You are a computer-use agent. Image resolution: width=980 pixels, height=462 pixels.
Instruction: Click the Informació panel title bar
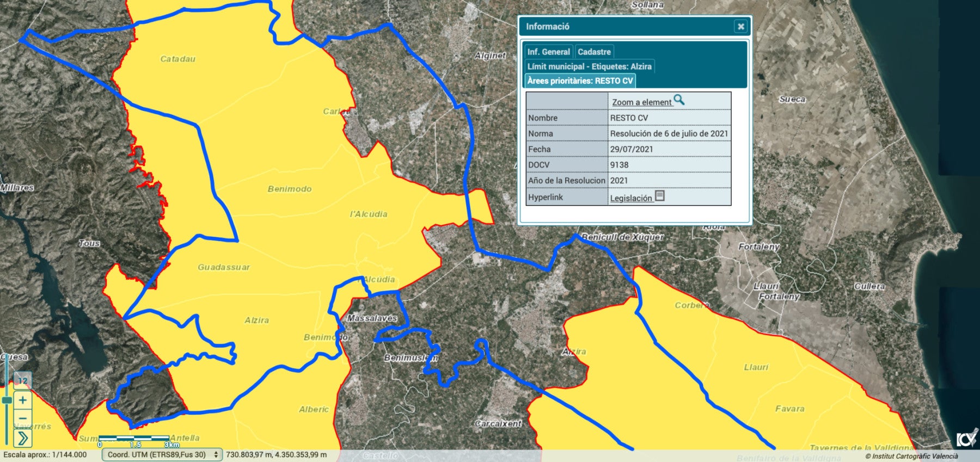(626, 26)
